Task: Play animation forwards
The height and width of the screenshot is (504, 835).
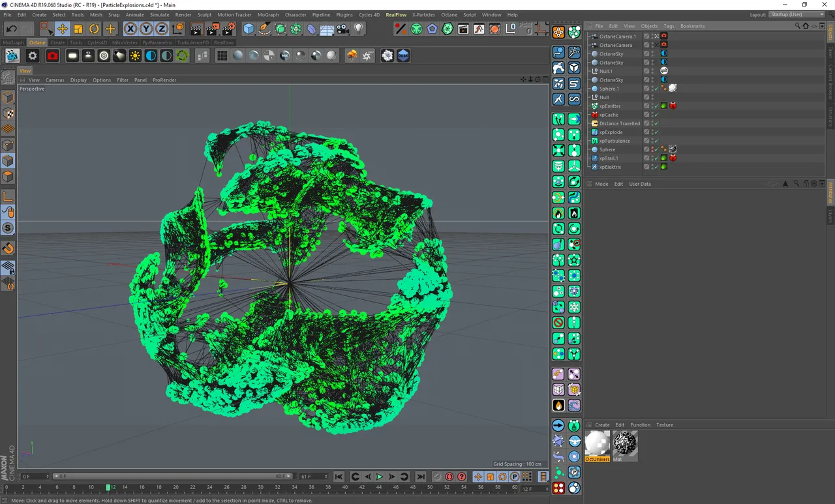Action: (380, 477)
